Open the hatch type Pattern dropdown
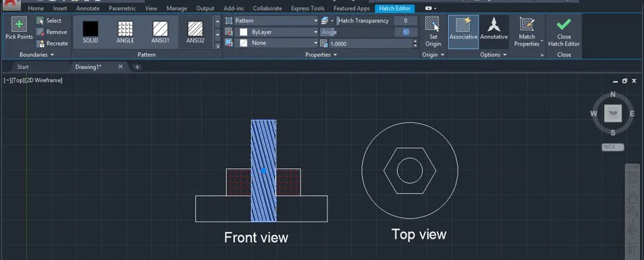 [x=276, y=21]
